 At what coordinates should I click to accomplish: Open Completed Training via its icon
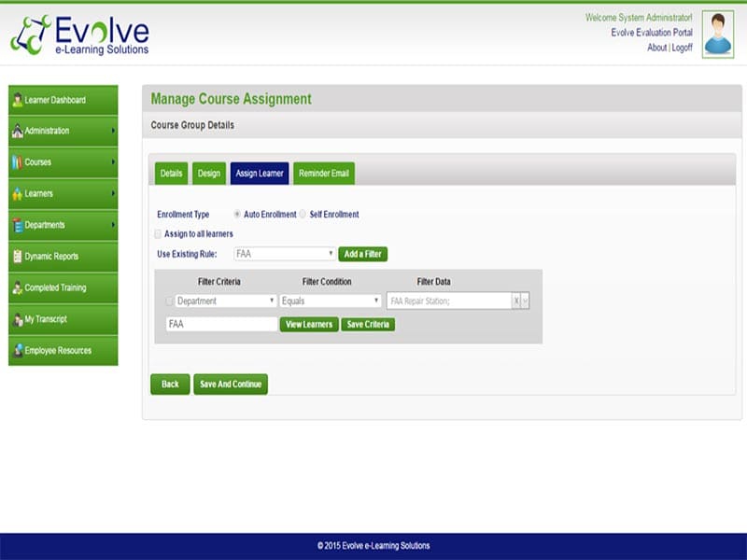pos(17,287)
